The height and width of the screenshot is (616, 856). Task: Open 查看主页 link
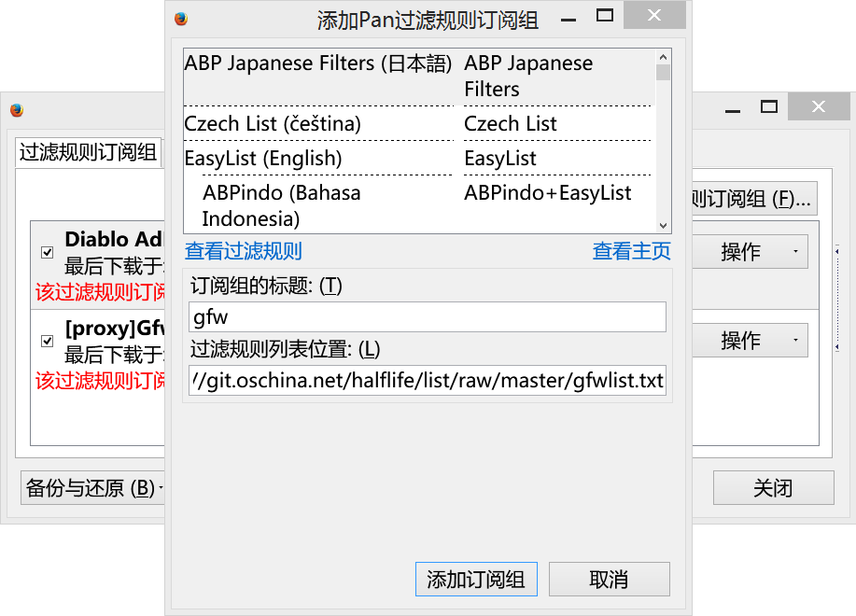coord(632,251)
